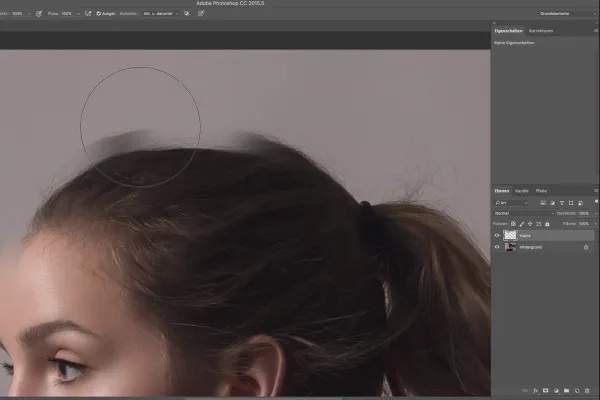Click the top layer name text
Screen dimensions: 600x400
point(525,235)
